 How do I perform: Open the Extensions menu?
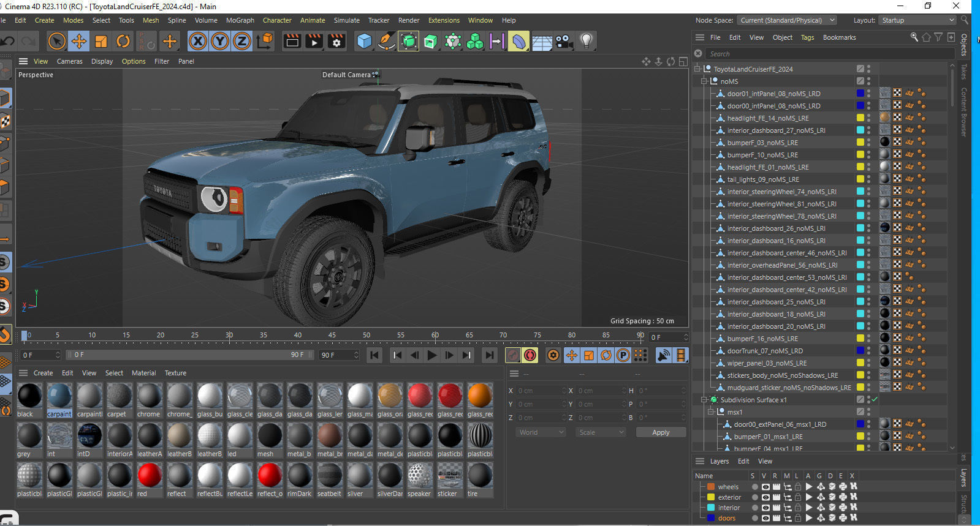(x=444, y=20)
